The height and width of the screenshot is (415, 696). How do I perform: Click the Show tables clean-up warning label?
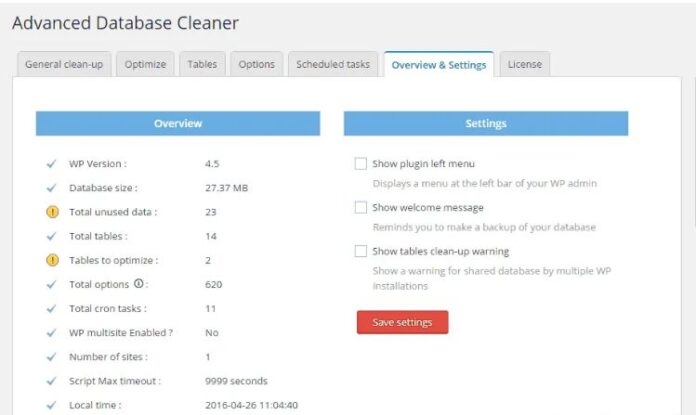click(x=441, y=251)
